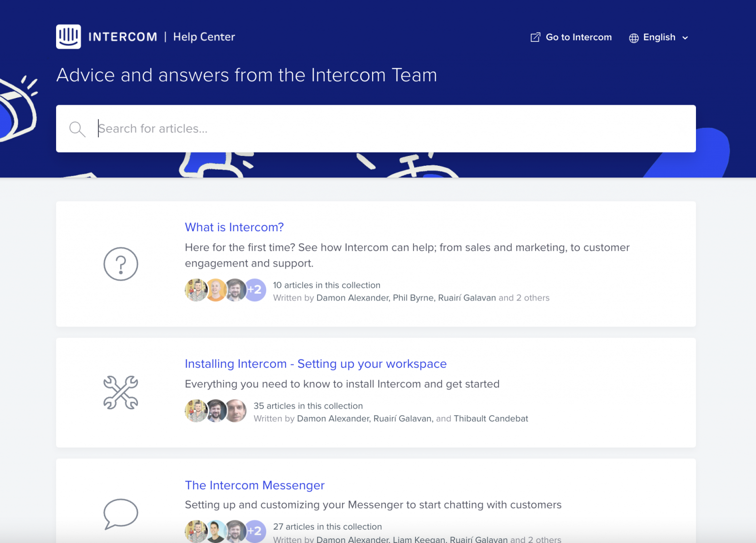Click the +2 badge under The Intercom Messenger

pyautogui.click(x=255, y=531)
